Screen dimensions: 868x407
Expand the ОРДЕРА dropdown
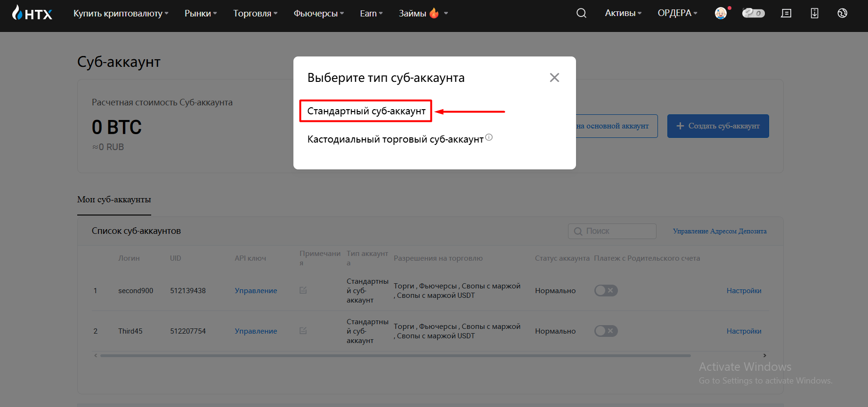point(677,13)
